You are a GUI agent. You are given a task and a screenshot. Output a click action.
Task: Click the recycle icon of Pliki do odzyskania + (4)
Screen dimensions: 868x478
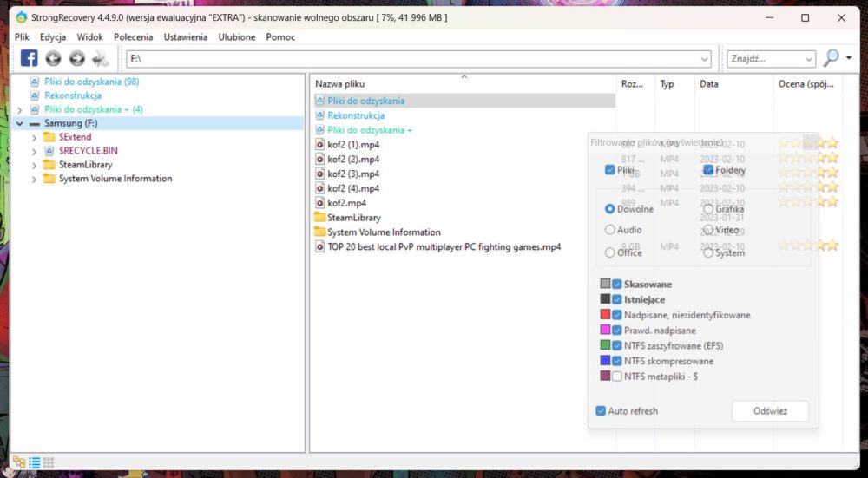(35, 109)
